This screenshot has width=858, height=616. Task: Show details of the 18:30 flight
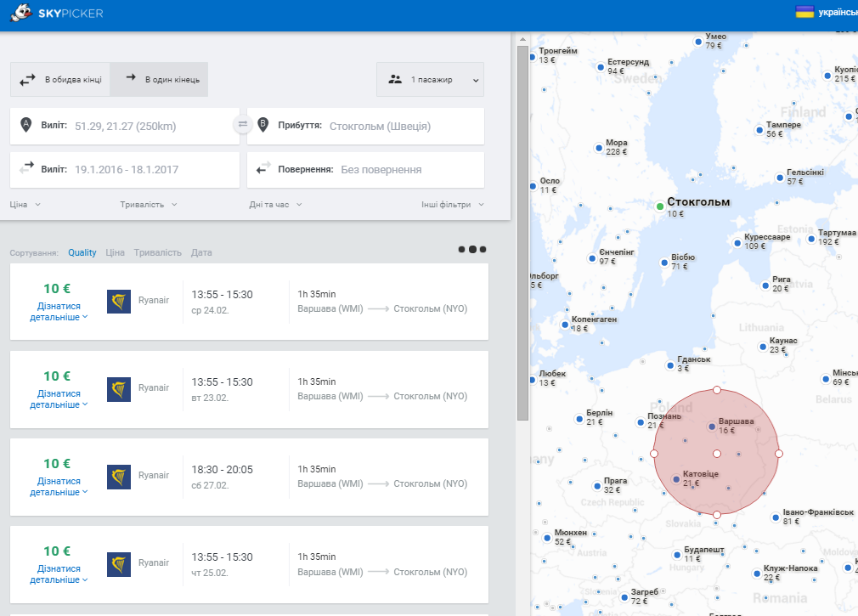(x=59, y=486)
